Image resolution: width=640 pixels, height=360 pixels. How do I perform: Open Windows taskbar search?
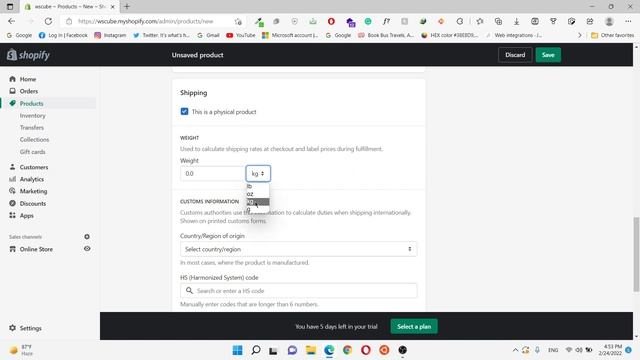(x=256, y=350)
